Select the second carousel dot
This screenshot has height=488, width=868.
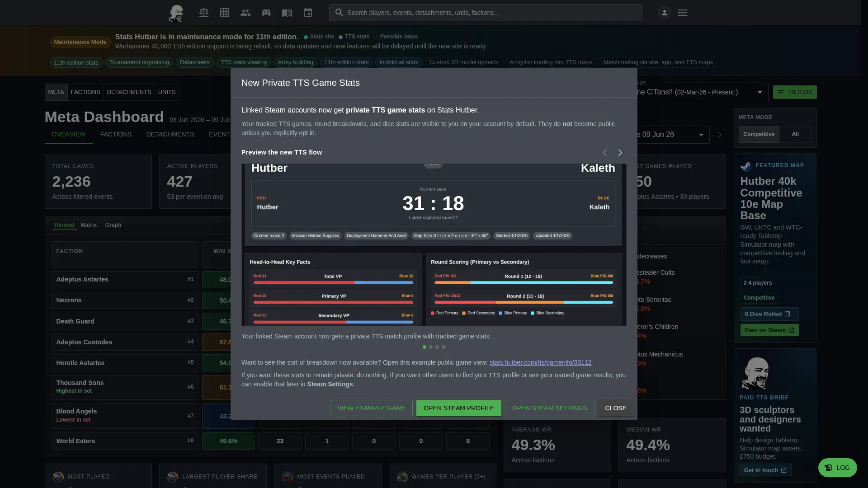[431, 347]
